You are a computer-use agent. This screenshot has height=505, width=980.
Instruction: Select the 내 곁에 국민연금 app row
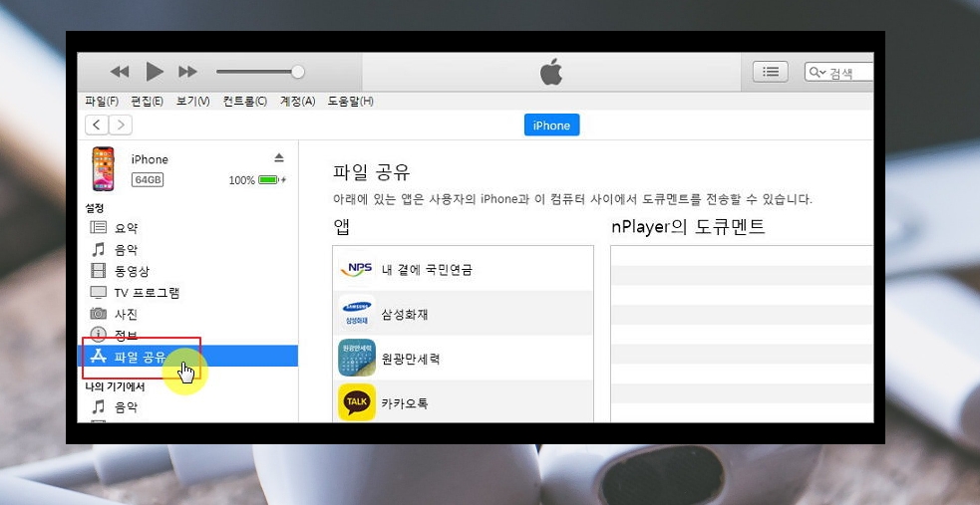click(x=464, y=268)
